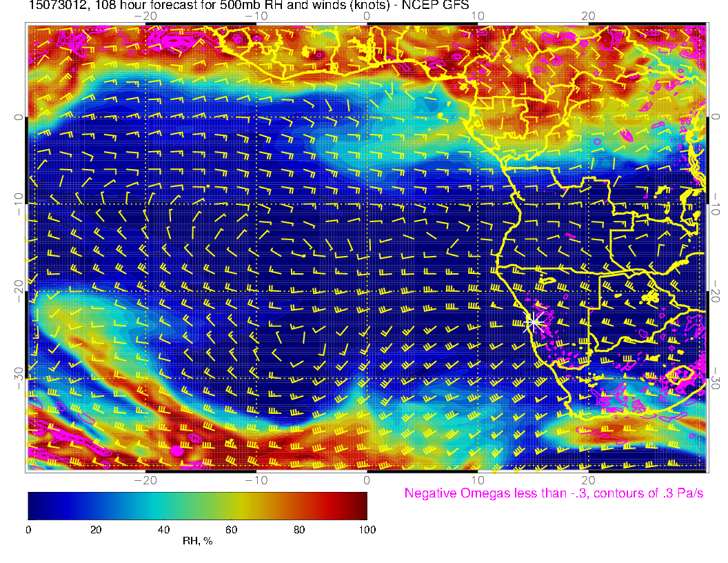Click the left axis latitude label "-20"
The image size is (728, 563).
pyautogui.click(x=19, y=291)
